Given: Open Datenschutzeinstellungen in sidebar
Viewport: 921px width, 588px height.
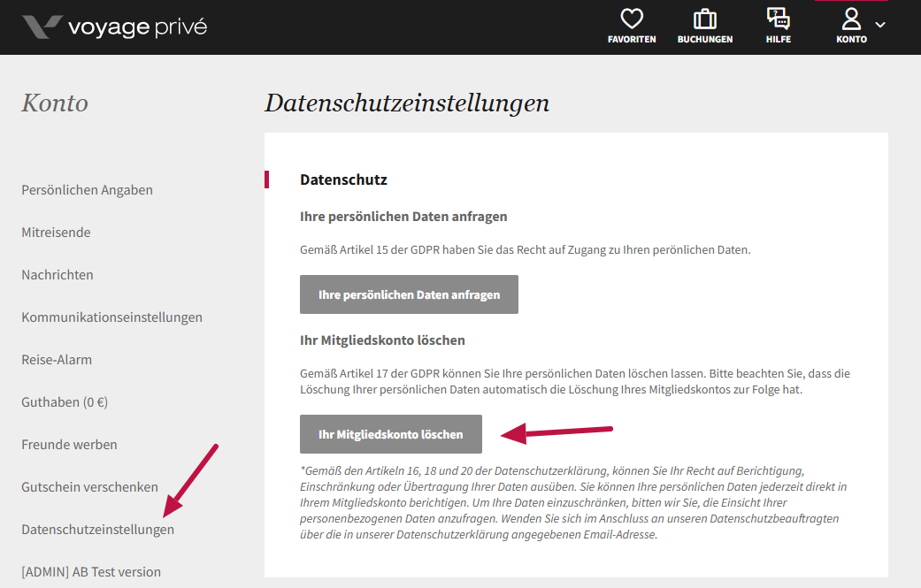Looking at the screenshot, I should tap(97, 530).
